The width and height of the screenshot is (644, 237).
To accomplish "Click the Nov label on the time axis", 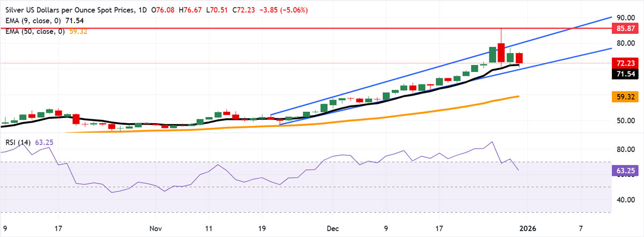I will (x=155, y=228).
